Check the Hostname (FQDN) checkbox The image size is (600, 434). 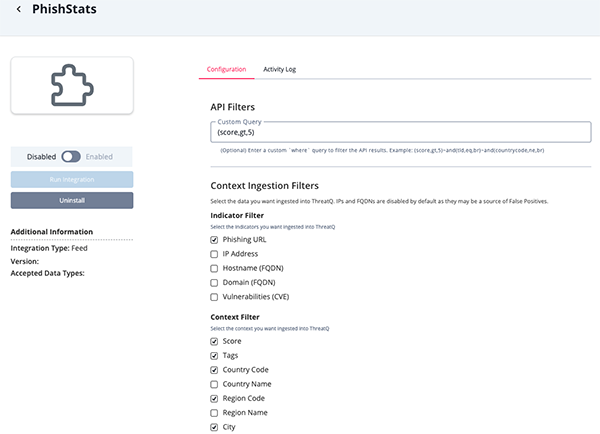coord(214,269)
